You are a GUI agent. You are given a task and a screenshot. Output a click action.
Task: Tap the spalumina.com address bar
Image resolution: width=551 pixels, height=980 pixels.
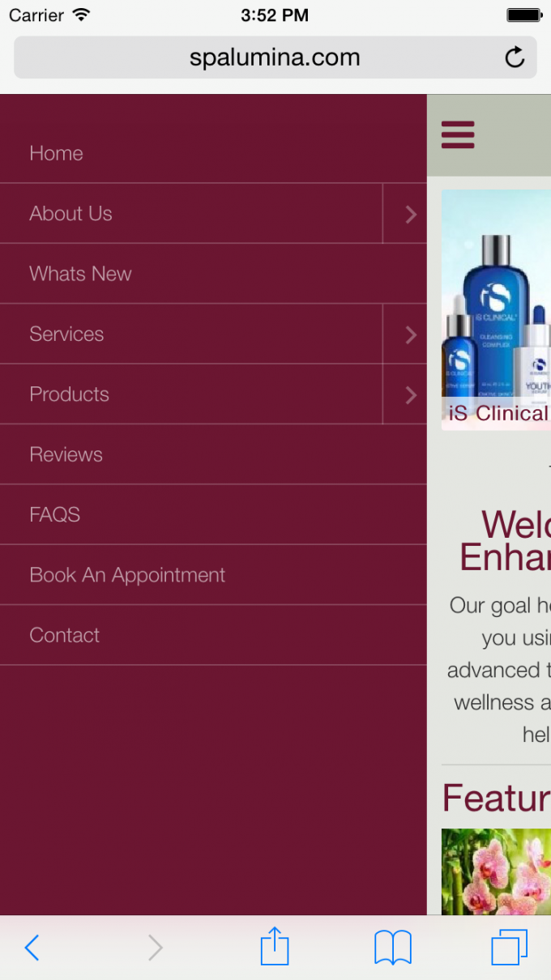pyautogui.click(x=275, y=58)
